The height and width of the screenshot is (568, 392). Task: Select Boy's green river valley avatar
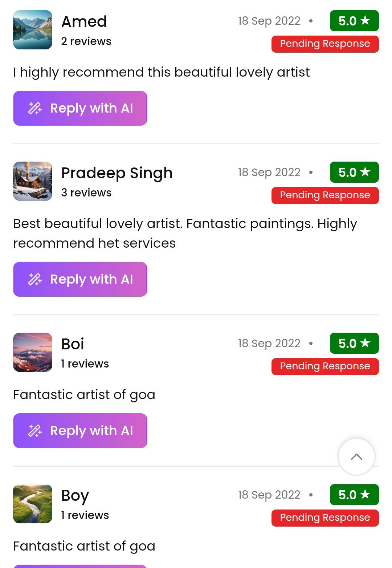(33, 504)
